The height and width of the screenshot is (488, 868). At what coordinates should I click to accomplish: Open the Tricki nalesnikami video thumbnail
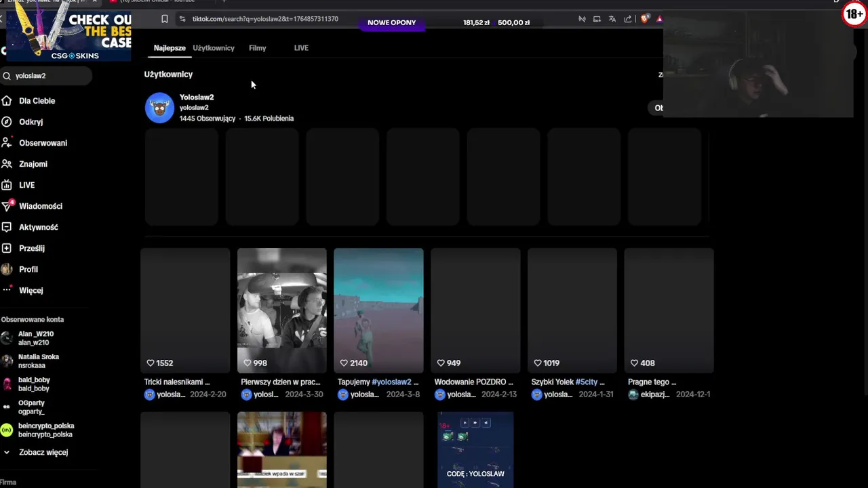pos(185,311)
